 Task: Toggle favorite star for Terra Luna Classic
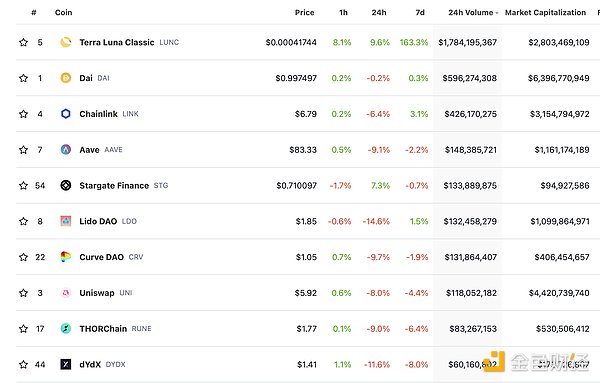pos(23,42)
